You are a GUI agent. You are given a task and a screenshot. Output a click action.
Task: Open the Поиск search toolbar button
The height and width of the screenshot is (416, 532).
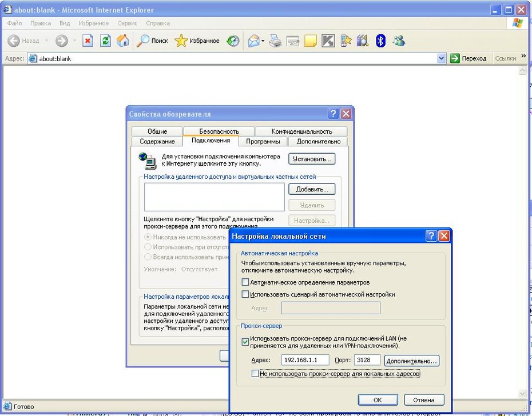pos(152,41)
